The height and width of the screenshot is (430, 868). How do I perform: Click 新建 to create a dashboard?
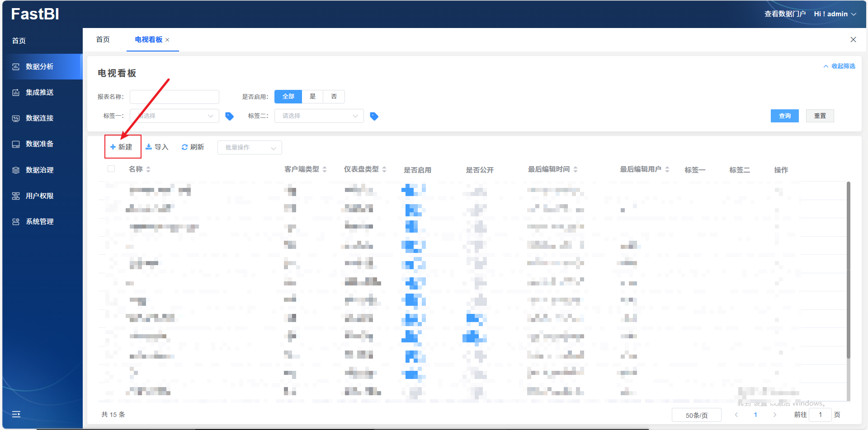pos(122,147)
